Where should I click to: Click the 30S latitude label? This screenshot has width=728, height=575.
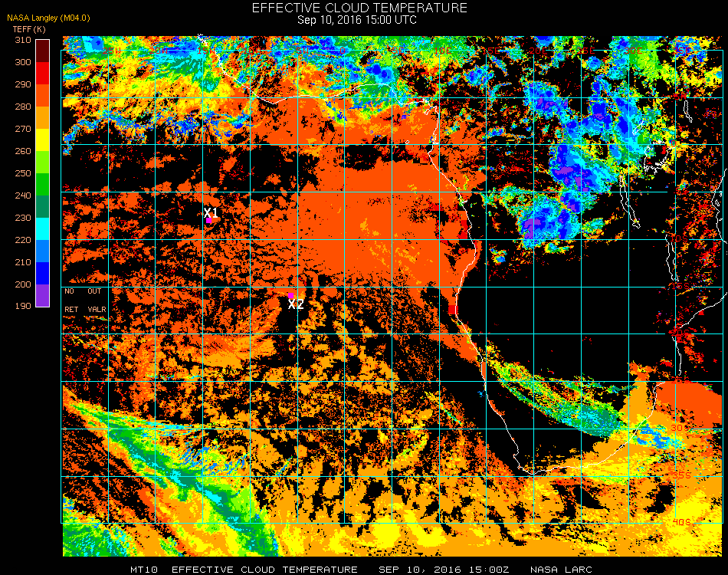point(681,428)
